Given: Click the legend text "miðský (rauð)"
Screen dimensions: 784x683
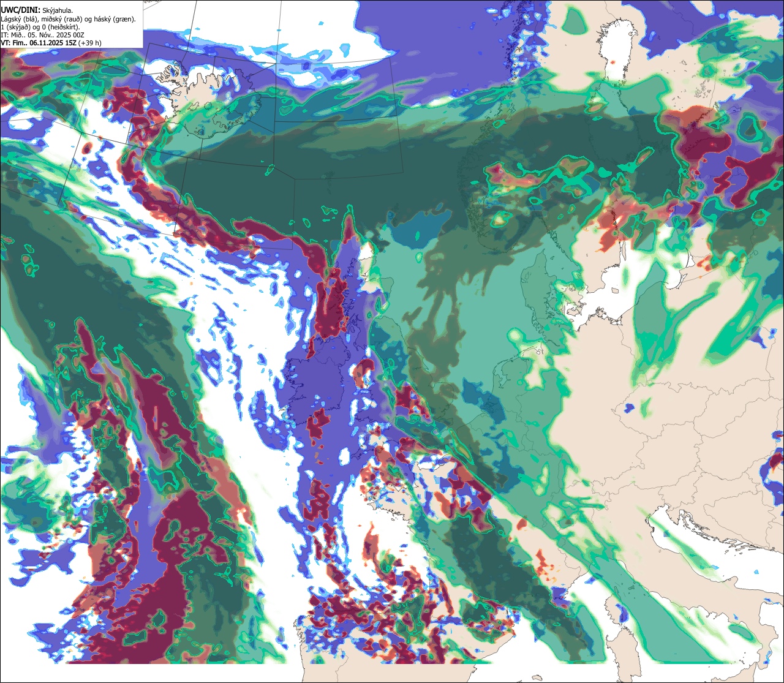Looking at the screenshot, I should click(62, 20).
